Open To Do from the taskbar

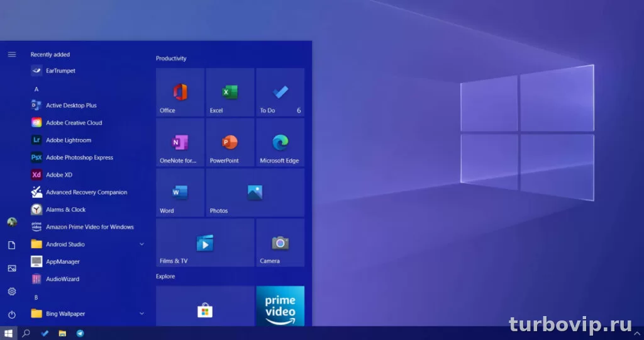click(45, 333)
